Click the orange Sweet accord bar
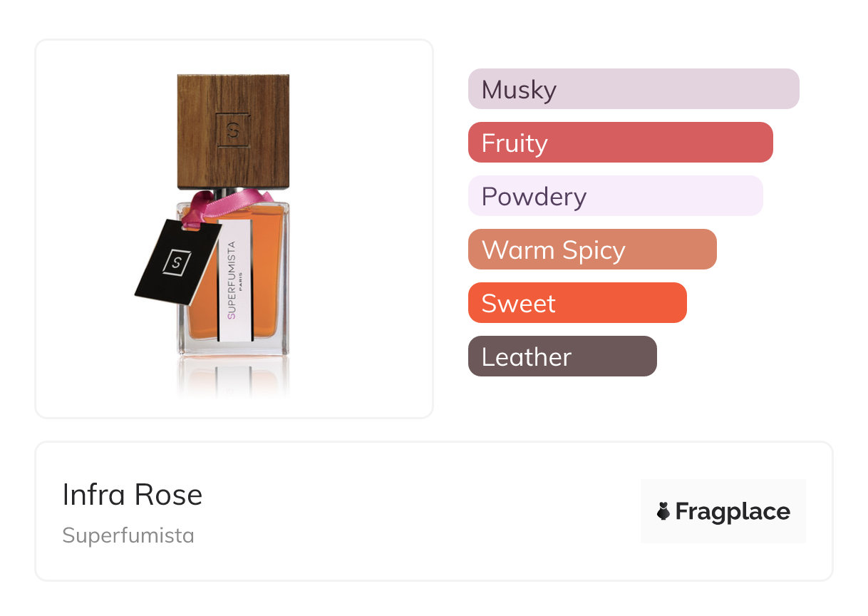The width and height of the screenshot is (868, 616). [x=577, y=303]
